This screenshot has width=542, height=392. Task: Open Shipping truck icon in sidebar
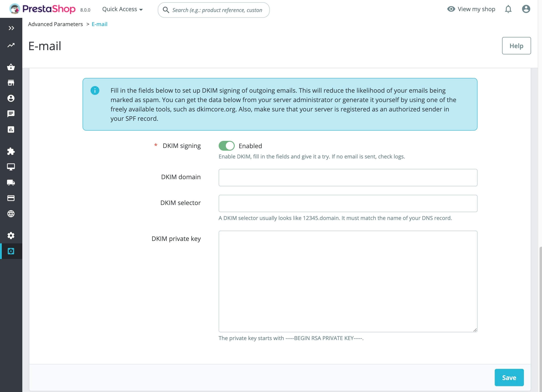coord(11,182)
